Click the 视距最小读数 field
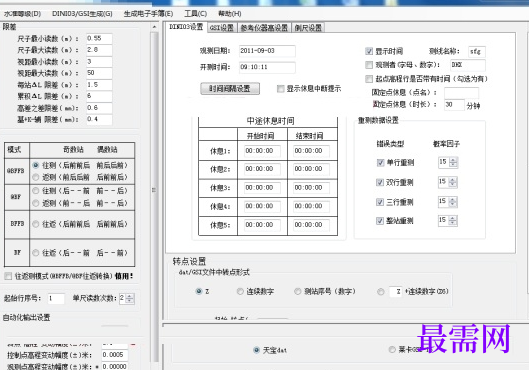 tap(99, 62)
